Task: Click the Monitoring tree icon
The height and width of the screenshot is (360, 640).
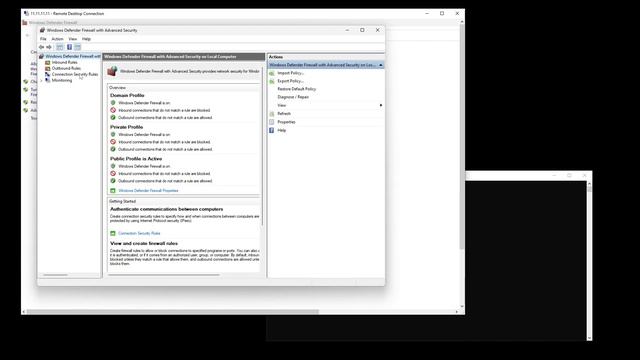Action: coord(48,80)
